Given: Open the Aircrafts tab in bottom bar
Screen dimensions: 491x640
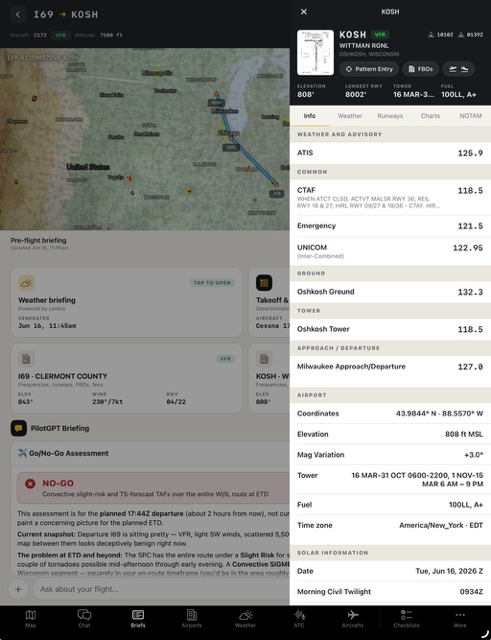Looking at the screenshot, I should [353, 619].
